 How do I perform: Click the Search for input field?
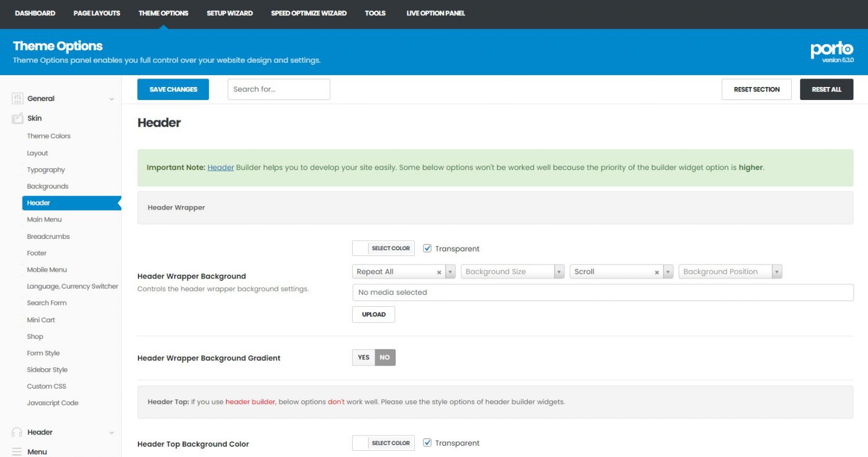(279, 89)
